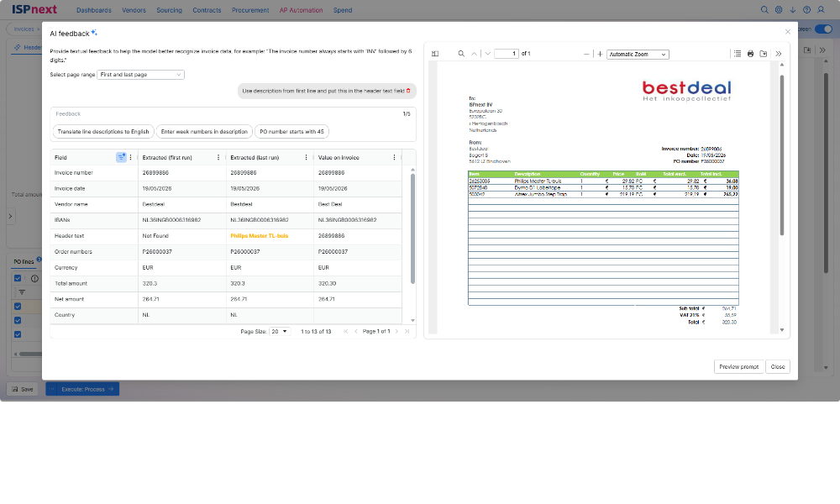Toggle the select-all checkbox in PO lines
840x504 pixels.
(x=18, y=279)
